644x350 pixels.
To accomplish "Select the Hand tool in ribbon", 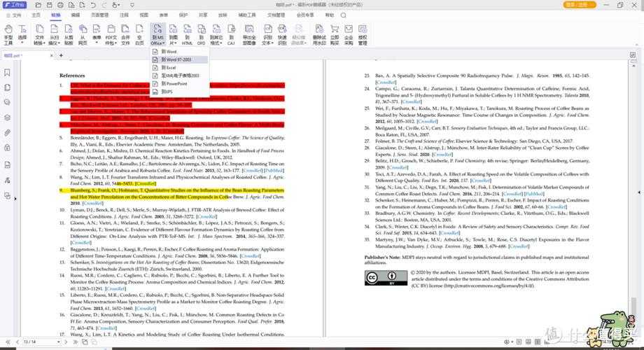I will [x=8, y=36].
